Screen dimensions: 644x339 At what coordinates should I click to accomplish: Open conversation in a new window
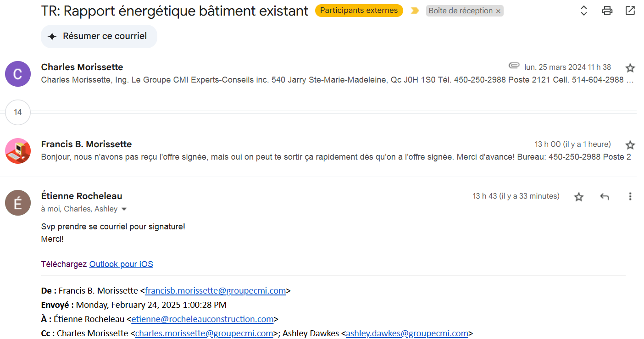click(630, 11)
